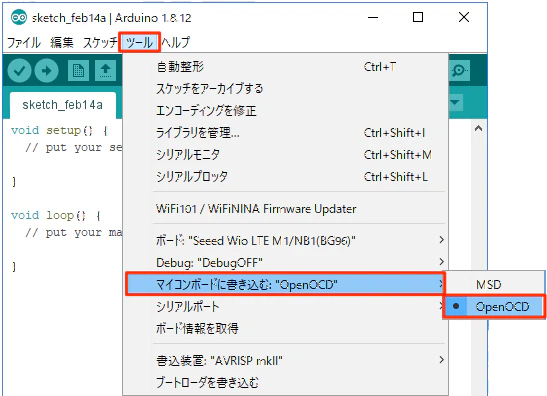The image size is (547, 396).
Task: Select the OpenOCD upload option
Action: pos(494,307)
